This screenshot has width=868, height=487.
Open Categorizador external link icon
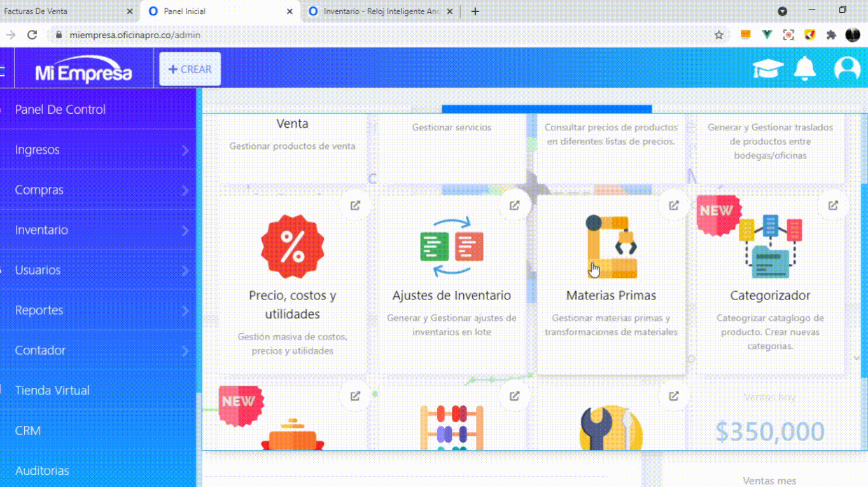[x=832, y=205]
